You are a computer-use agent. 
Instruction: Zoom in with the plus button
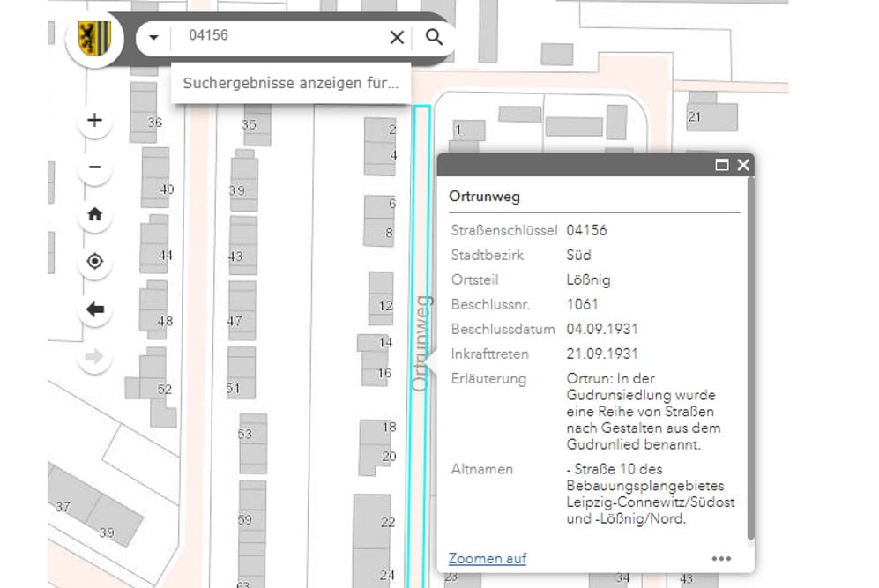pos(95,121)
